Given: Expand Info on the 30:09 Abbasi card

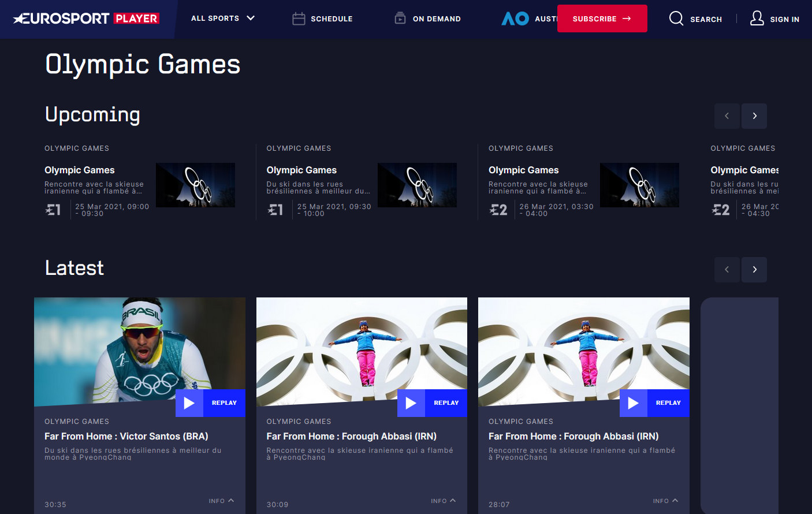Looking at the screenshot, I should click(444, 501).
